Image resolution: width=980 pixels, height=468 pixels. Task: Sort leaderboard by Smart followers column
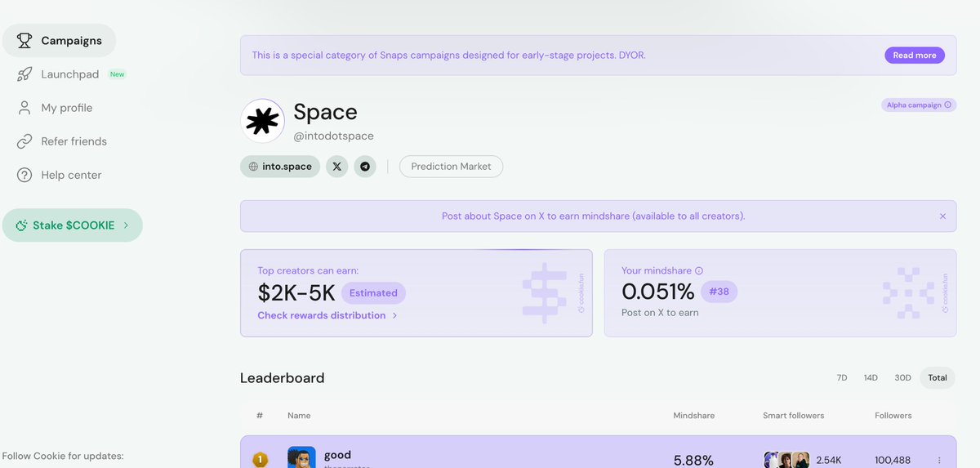click(x=793, y=416)
